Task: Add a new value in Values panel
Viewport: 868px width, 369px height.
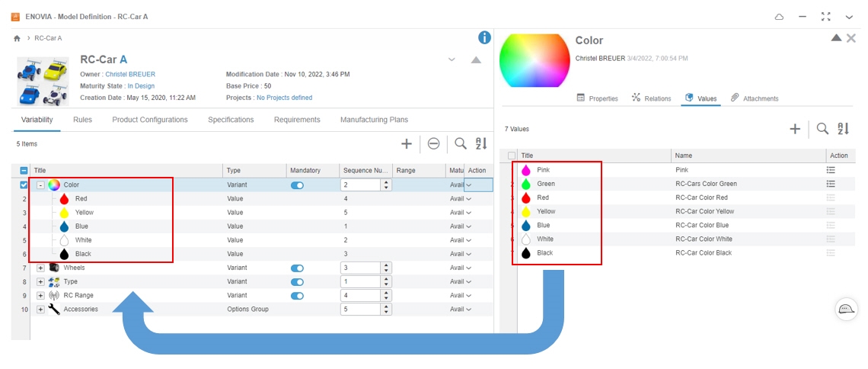Action: point(795,129)
